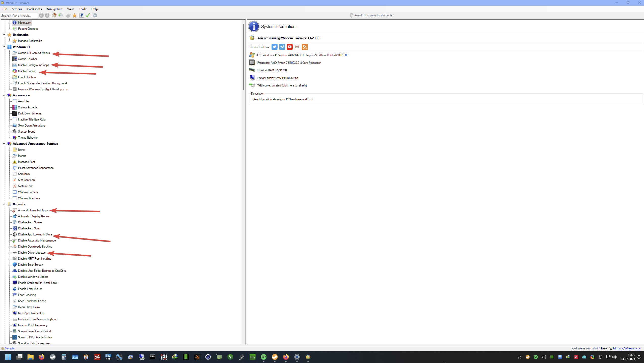Click the Home toolbar icon
Screen dimensions: 644x363
[55, 15]
